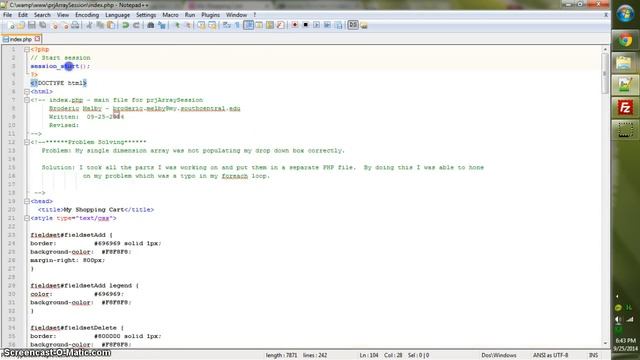The image size is (640, 360).
Task: Zoom in using toolbar icon
Action: coord(177,25)
